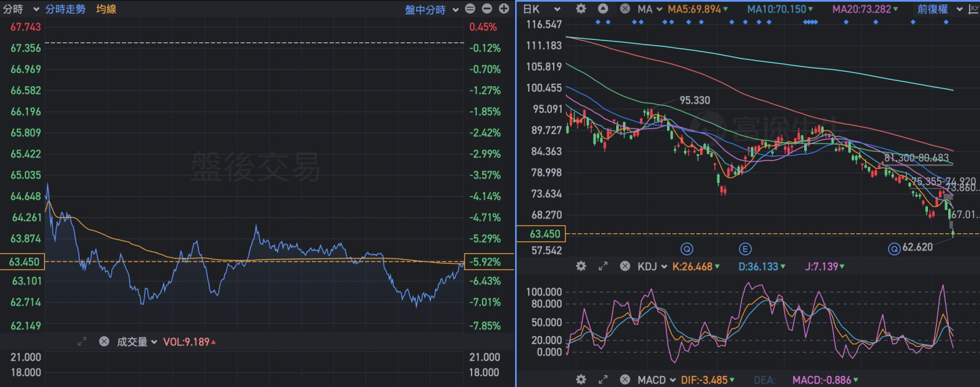The image size is (980, 387).
Task: Zoom out the intraday chart with minus icon
Action: tap(487, 9)
